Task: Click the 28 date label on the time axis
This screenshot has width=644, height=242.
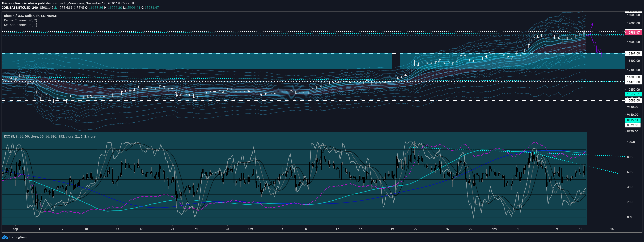Action: [x=227, y=229]
